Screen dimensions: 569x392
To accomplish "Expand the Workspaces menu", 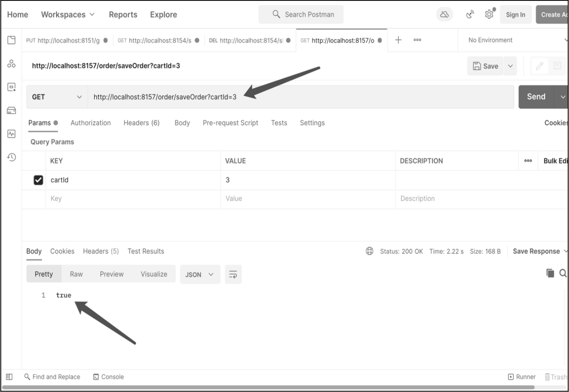I will [x=68, y=14].
